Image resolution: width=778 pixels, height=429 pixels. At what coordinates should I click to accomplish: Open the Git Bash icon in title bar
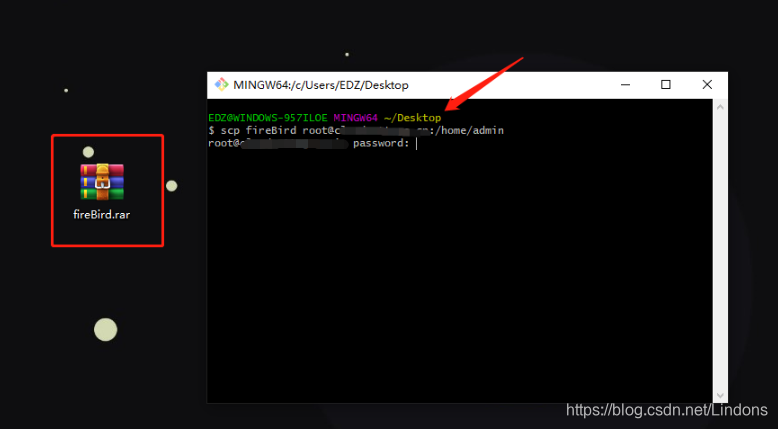click(x=221, y=85)
